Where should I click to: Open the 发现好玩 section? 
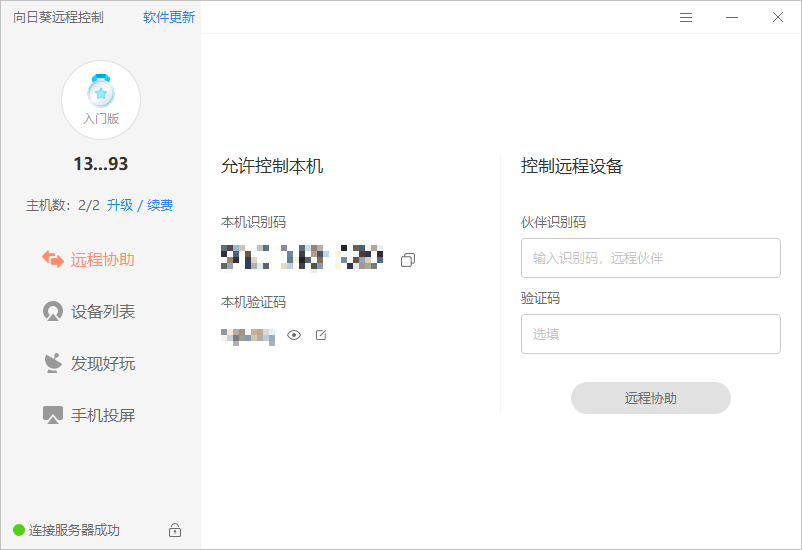[x=88, y=363]
